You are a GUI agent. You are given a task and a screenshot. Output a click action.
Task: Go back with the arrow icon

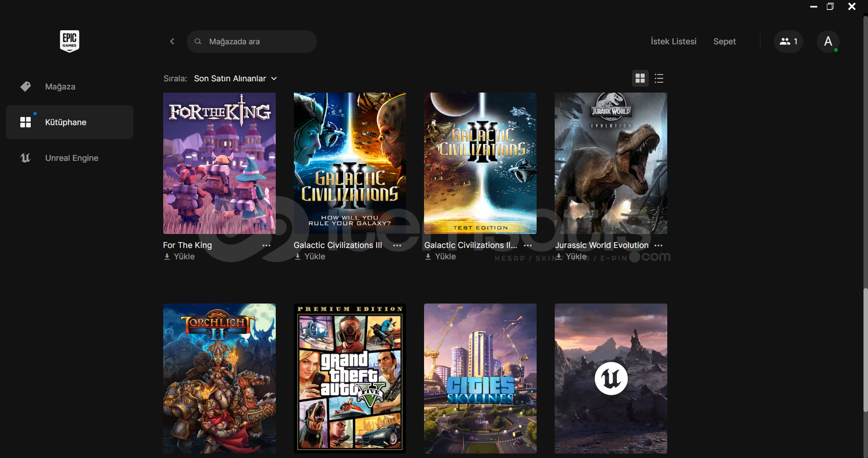point(172,42)
